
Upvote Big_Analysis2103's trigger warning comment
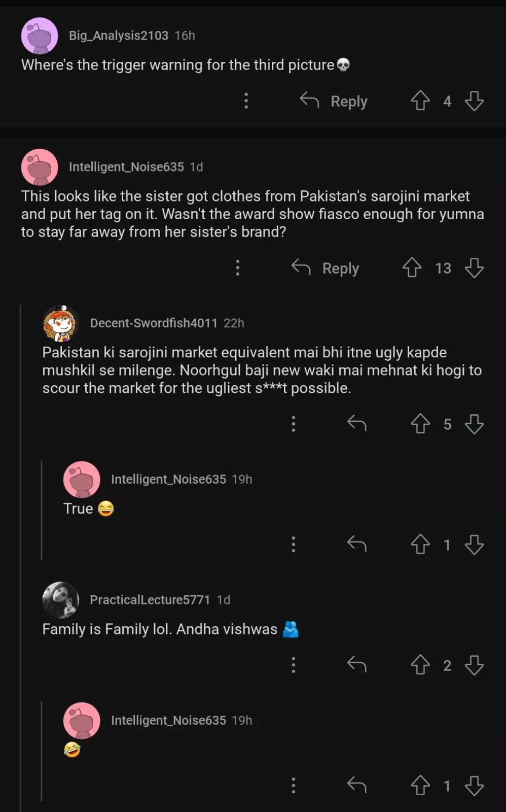tap(420, 100)
